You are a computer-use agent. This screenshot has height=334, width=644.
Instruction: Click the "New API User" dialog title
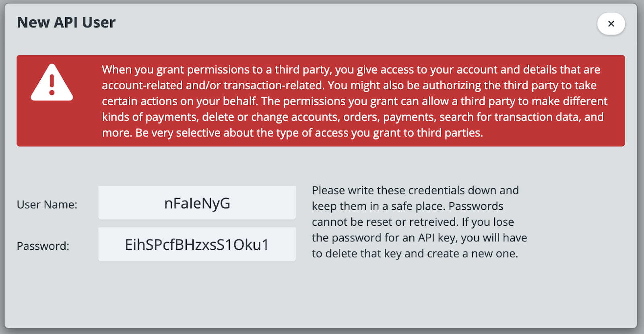point(66,23)
